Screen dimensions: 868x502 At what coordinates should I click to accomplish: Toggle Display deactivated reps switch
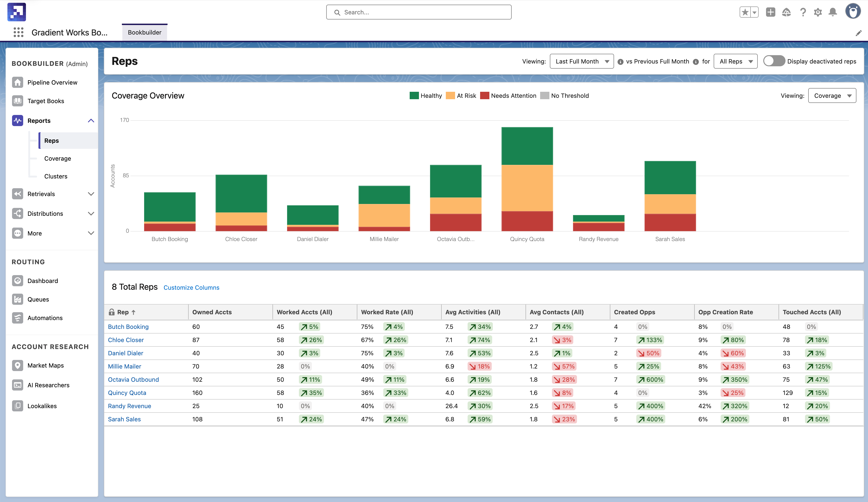[774, 61]
